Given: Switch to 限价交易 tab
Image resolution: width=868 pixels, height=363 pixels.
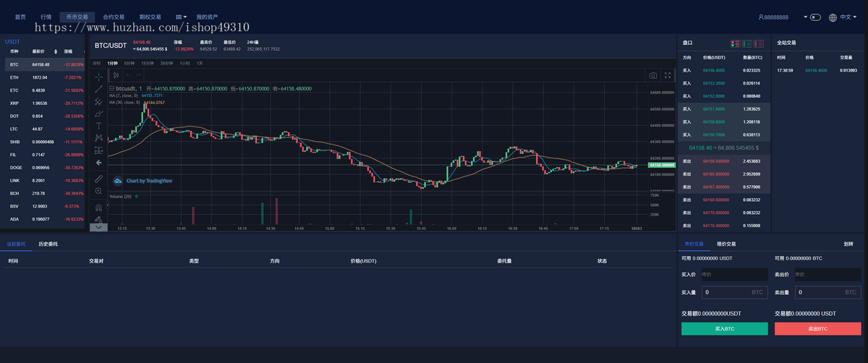Looking at the screenshot, I should (726, 244).
